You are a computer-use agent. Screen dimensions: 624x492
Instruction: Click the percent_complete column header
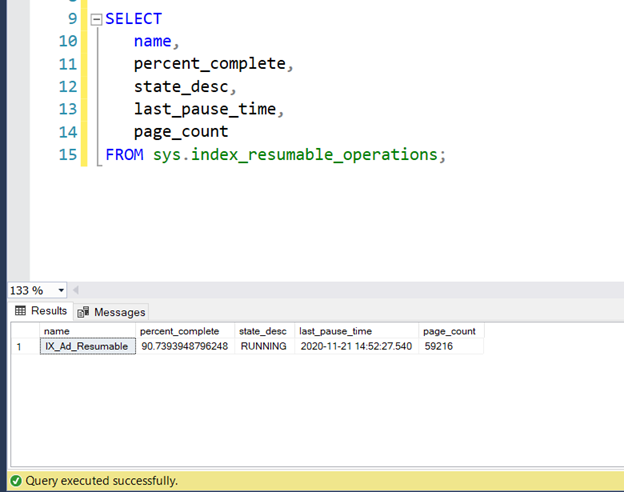point(185,331)
